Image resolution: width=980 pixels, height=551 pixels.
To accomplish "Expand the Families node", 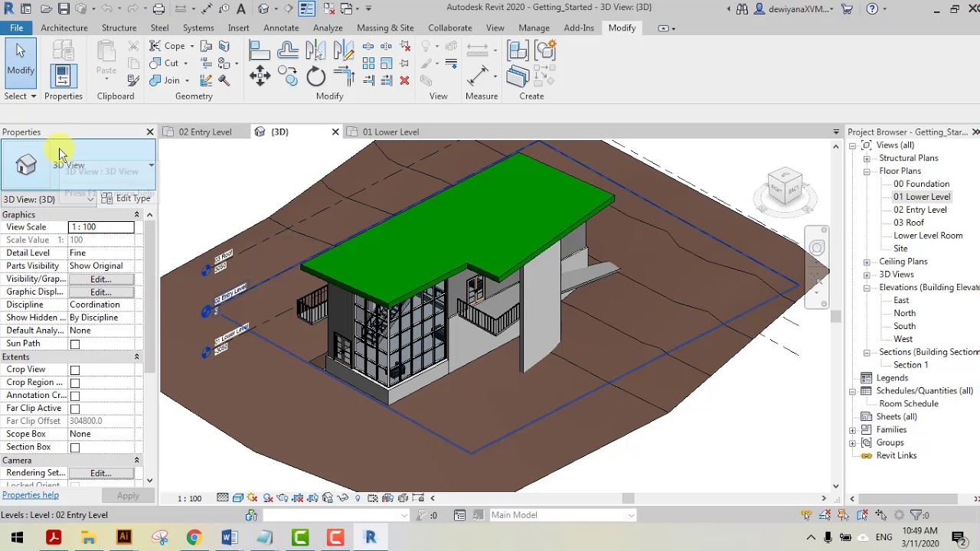I will [853, 430].
